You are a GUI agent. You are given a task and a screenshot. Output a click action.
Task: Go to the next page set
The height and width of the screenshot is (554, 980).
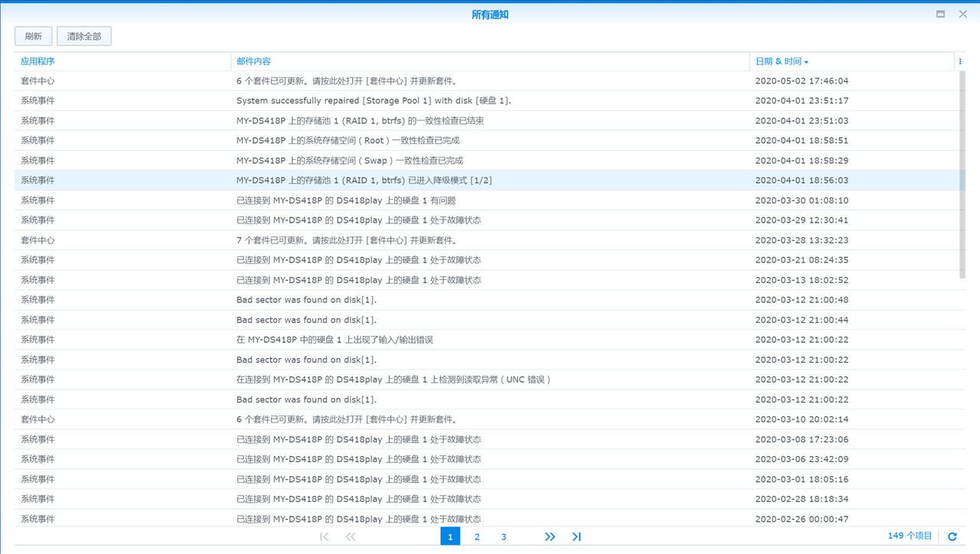coord(550,536)
